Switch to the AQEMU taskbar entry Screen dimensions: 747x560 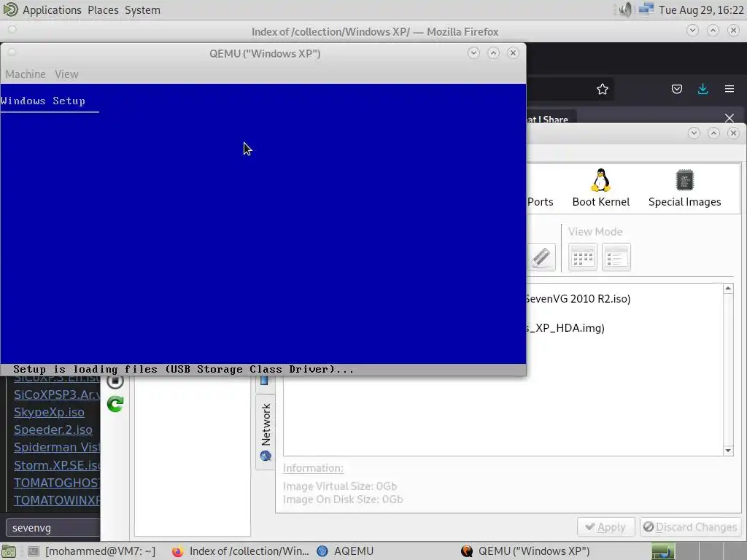click(x=345, y=551)
